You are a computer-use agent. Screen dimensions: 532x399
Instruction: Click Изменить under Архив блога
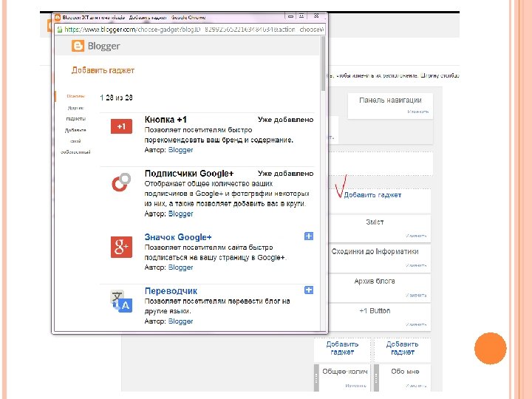(x=416, y=295)
